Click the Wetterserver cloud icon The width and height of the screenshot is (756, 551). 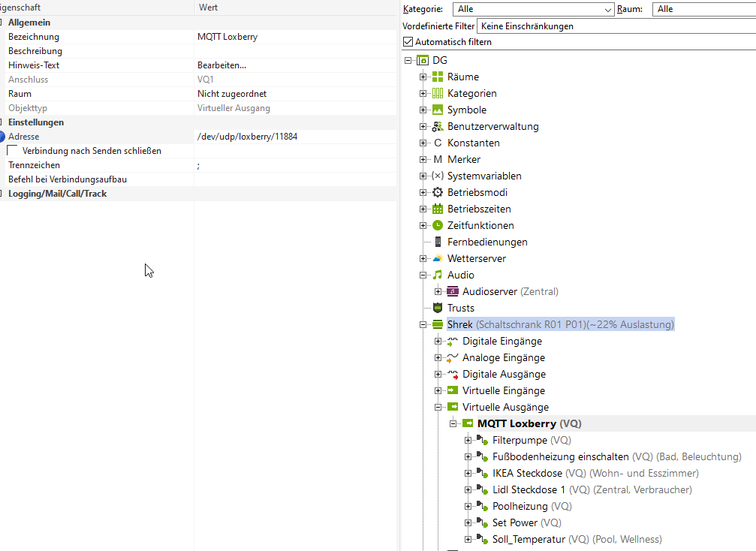click(x=438, y=258)
